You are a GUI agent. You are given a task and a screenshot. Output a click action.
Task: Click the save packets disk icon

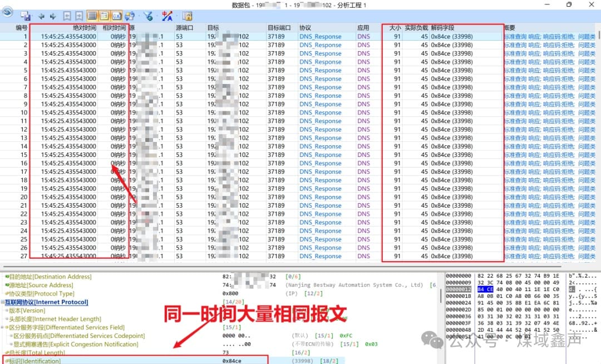click(26, 16)
